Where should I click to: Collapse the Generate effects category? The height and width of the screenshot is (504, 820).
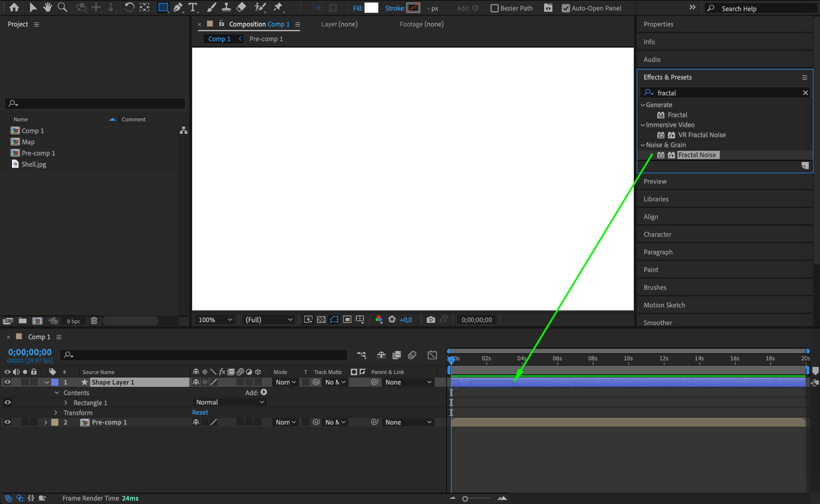(x=643, y=105)
